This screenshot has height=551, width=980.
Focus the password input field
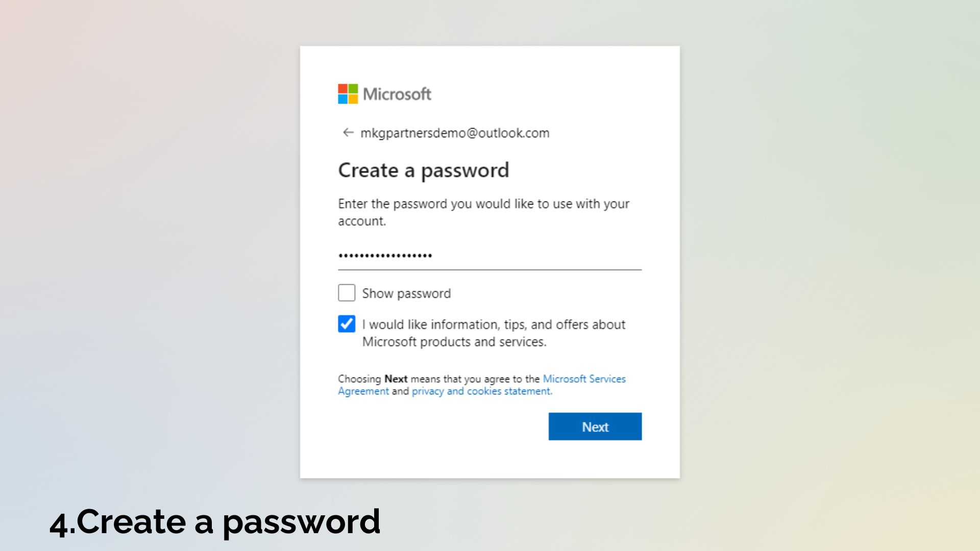click(x=489, y=256)
